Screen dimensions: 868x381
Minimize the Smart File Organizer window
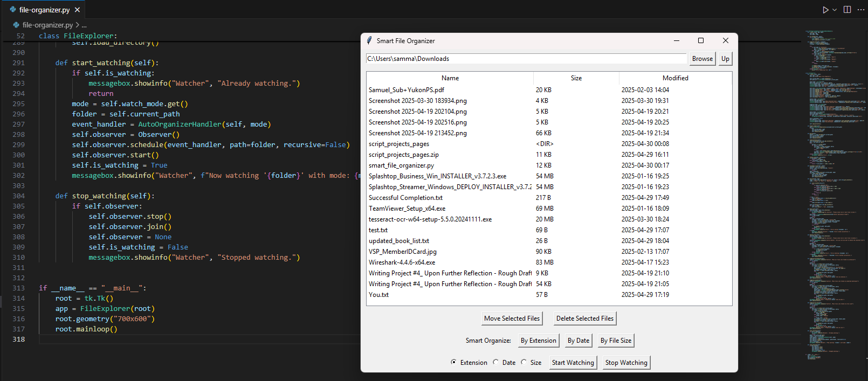tap(677, 40)
